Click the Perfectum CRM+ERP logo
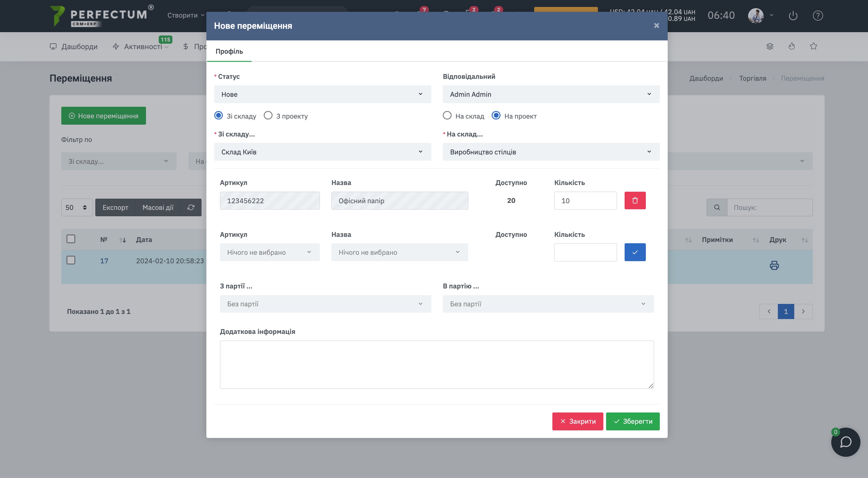The width and height of the screenshot is (868, 478). pyautogui.click(x=101, y=15)
